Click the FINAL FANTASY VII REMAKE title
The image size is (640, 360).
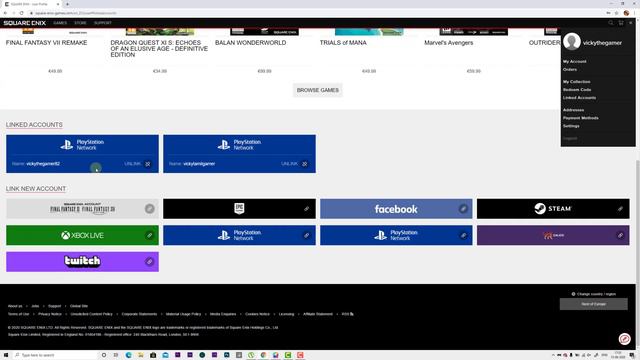(47, 42)
